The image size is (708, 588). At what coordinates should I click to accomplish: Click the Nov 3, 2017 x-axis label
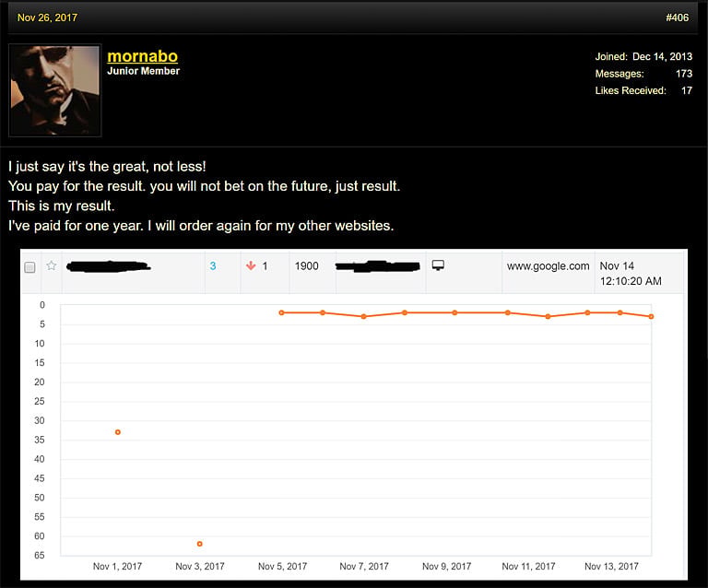[x=199, y=566]
